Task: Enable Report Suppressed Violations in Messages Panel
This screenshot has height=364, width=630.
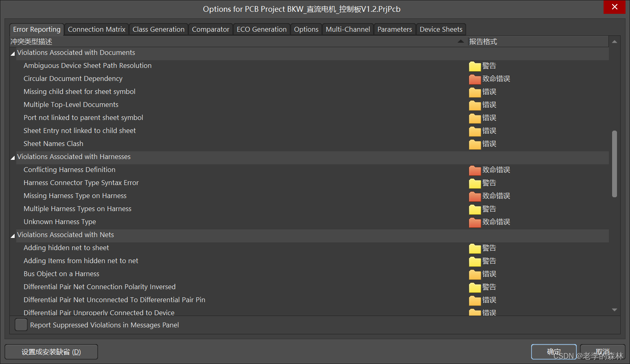Action: (21, 325)
